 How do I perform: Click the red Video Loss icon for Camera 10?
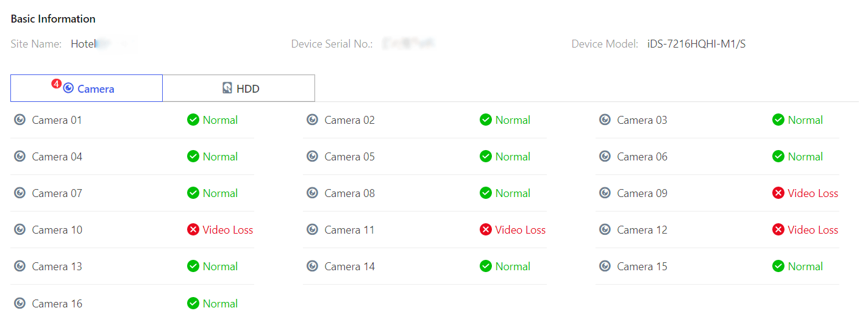tap(193, 230)
